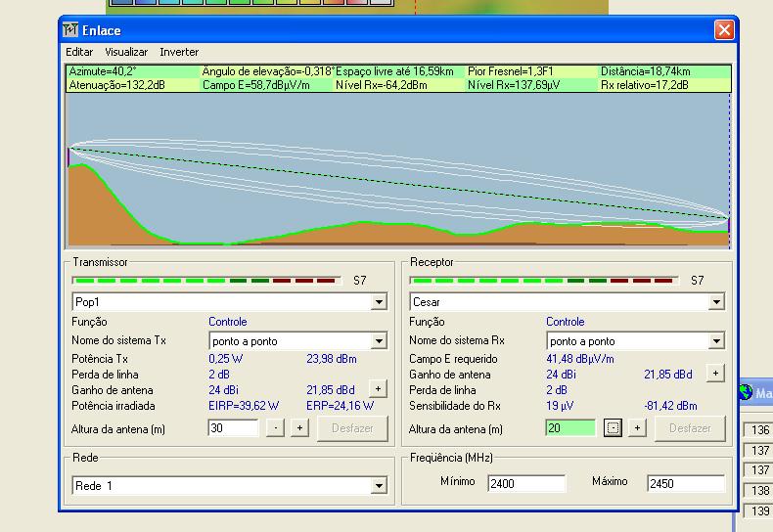This screenshot has height=532, width=773.
Task: Open the Editar menu
Action: click(79, 52)
